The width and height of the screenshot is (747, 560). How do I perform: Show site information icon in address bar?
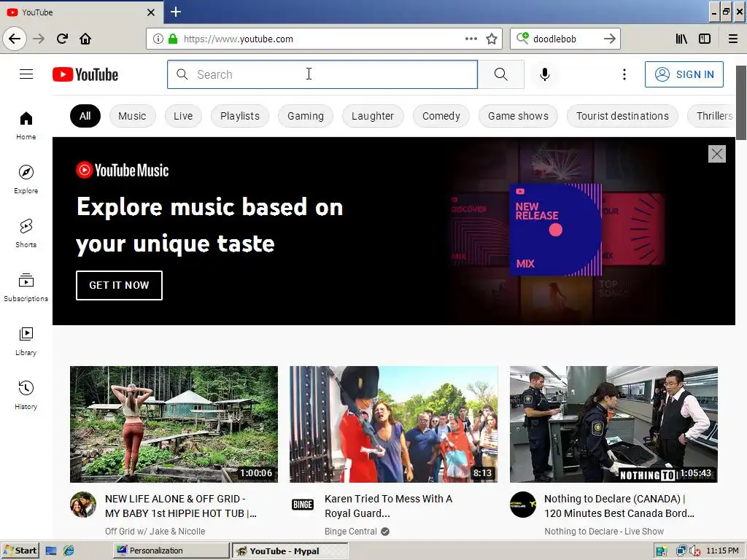158,39
